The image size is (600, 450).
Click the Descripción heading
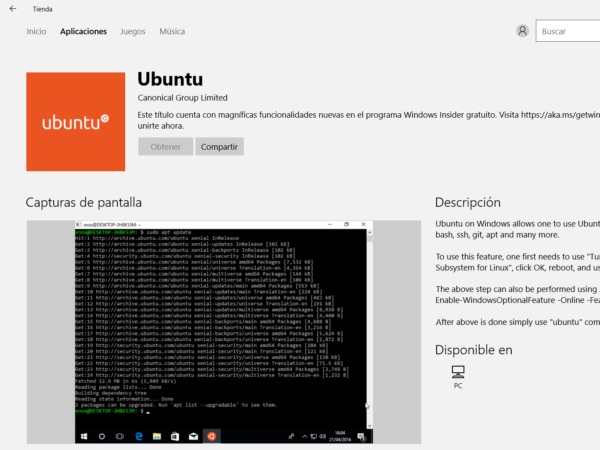tap(468, 202)
